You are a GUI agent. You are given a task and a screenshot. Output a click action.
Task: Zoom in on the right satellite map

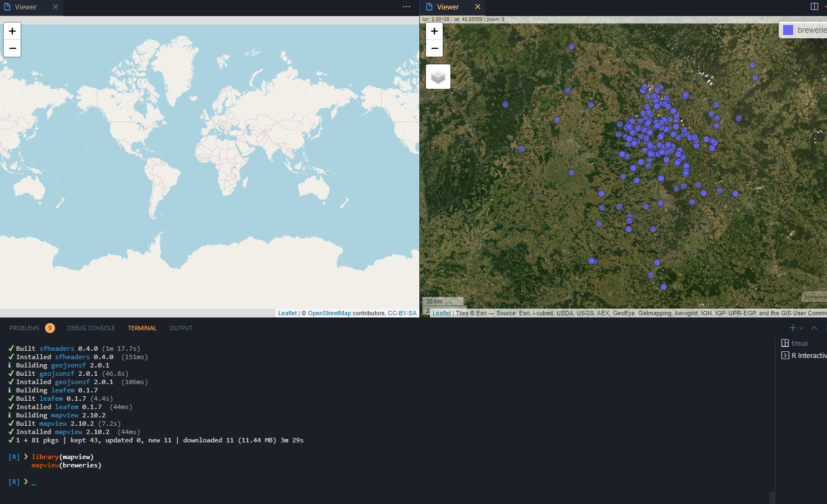pyautogui.click(x=434, y=31)
